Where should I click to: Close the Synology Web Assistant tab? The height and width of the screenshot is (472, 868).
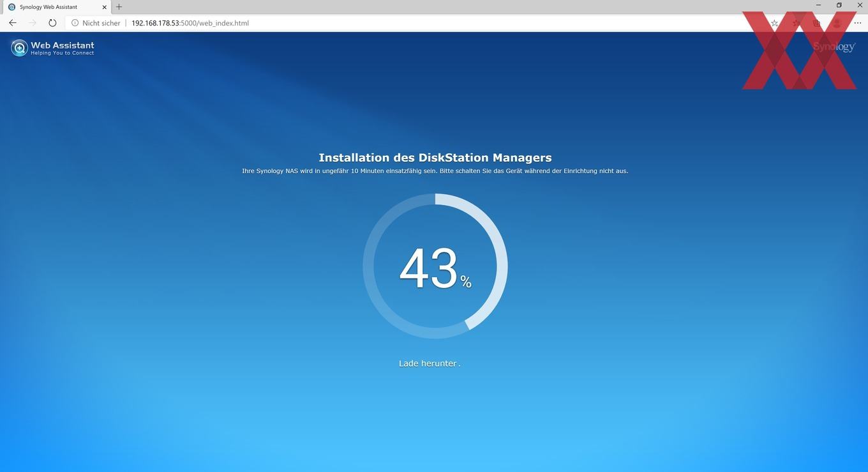(105, 7)
